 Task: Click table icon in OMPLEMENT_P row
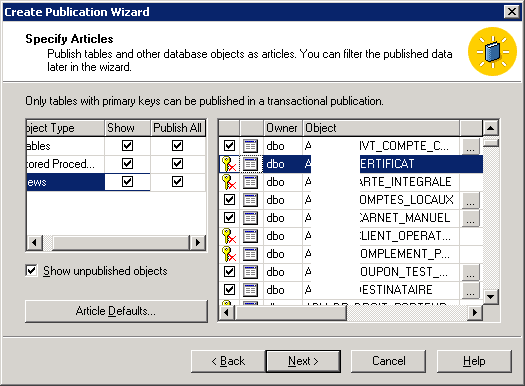tap(250, 254)
